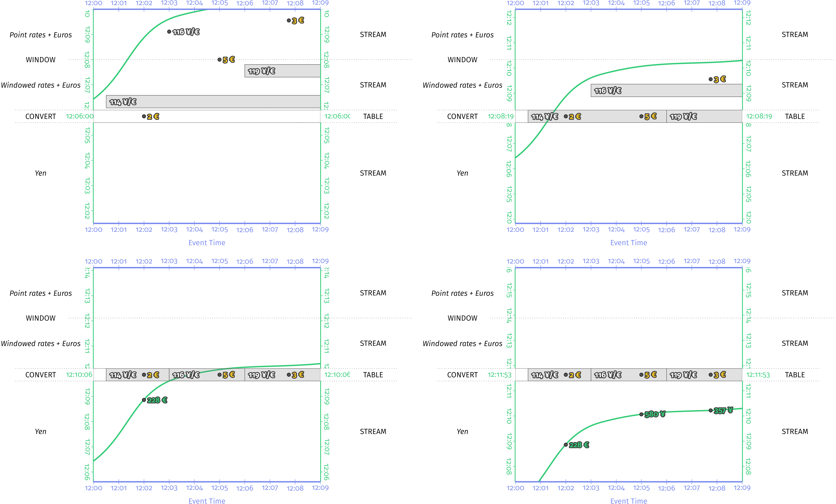
Task: Click the 12:10:06 timestamp next to TABLE
Action: (x=337, y=375)
